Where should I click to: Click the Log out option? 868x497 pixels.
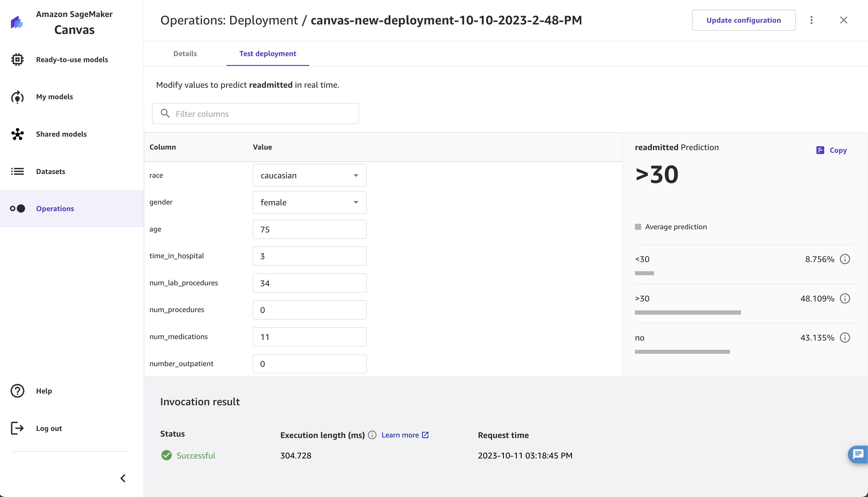pos(49,428)
